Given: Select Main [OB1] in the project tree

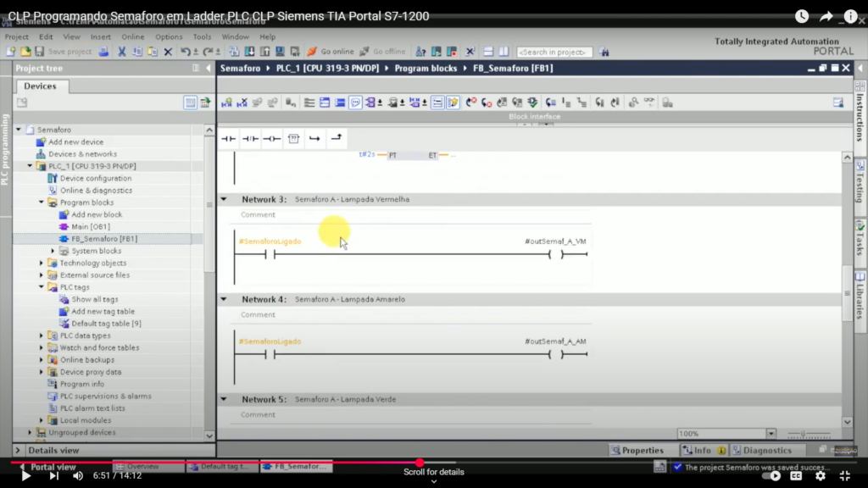Looking at the screenshot, I should [91, 226].
